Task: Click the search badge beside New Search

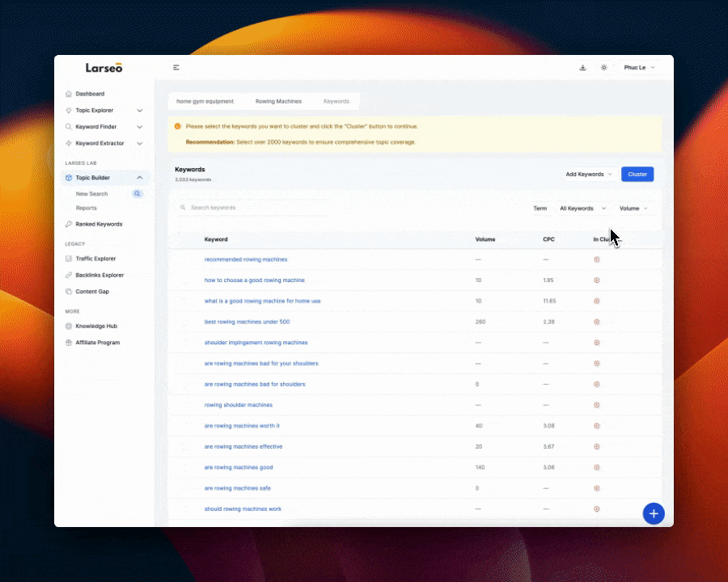Action: tap(137, 194)
